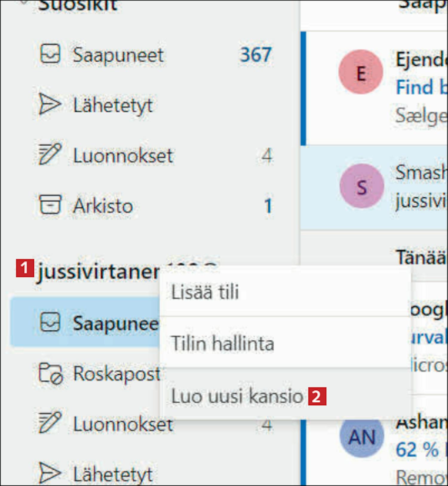
Task: Open the Luonnokset folder under Suosikit
Action: point(123,156)
